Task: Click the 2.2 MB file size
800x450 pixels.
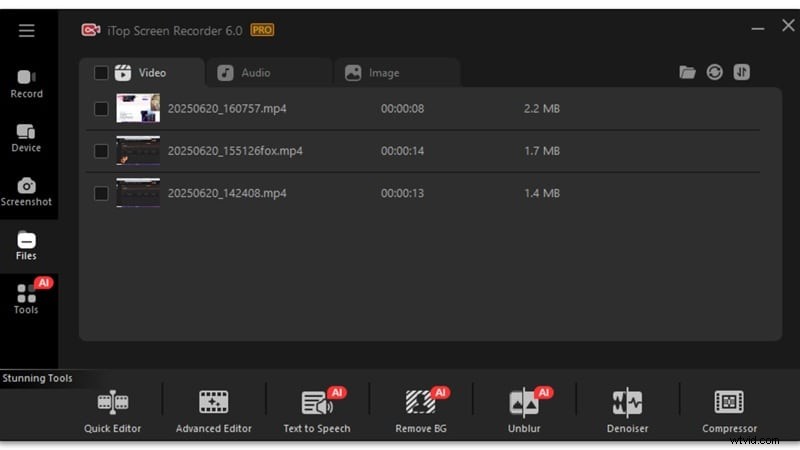Action: (542, 109)
